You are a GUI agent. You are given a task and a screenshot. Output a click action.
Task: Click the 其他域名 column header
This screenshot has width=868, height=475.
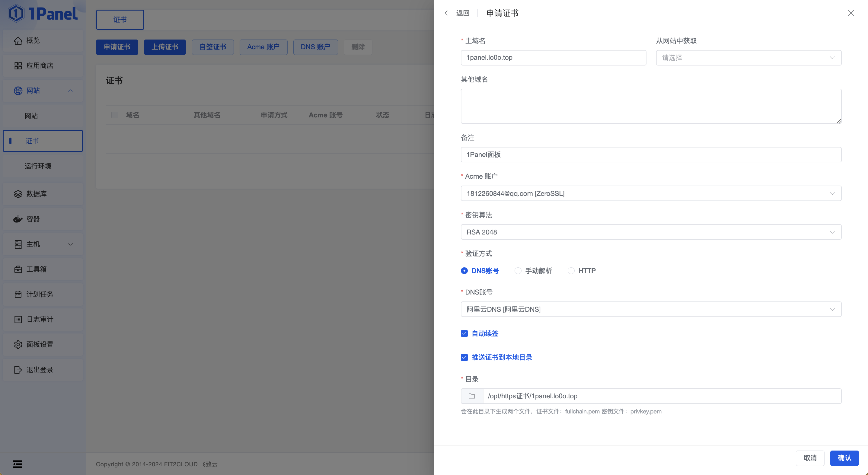pyautogui.click(x=207, y=115)
